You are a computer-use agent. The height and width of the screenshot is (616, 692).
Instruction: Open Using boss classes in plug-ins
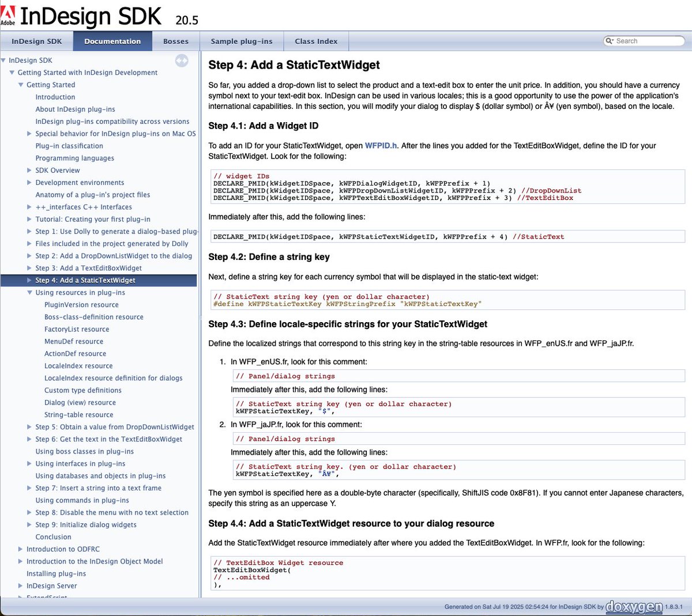click(x=85, y=452)
